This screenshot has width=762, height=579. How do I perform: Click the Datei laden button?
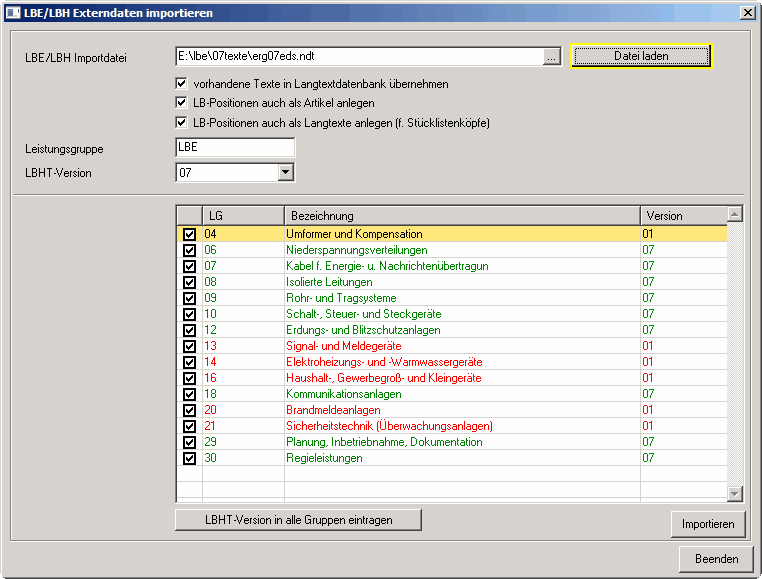point(641,56)
